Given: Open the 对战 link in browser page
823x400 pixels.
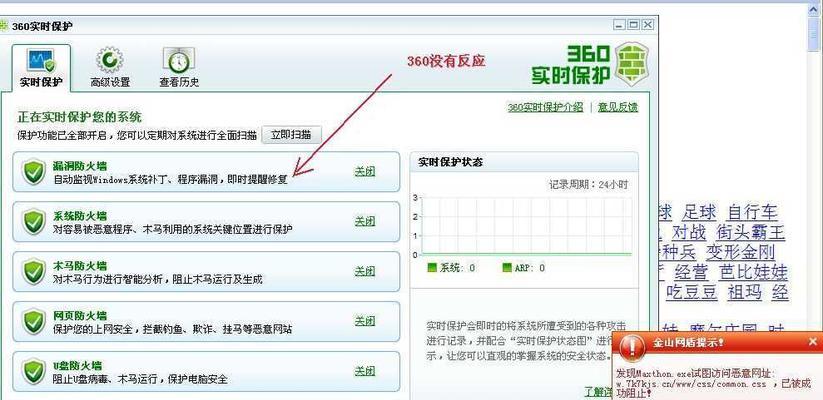Looking at the screenshot, I should tap(689, 232).
